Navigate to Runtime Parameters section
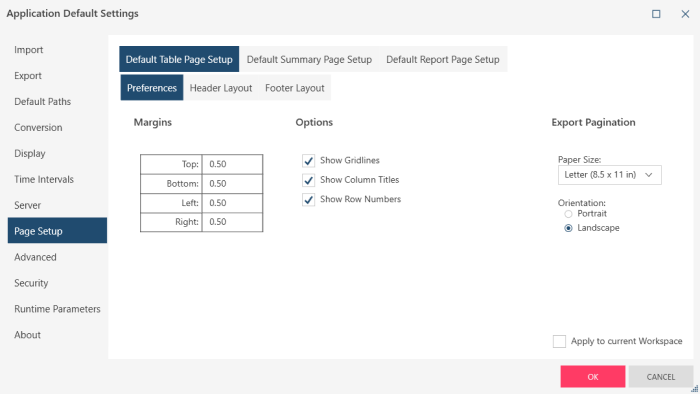The height and width of the screenshot is (394, 700). [57, 309]
